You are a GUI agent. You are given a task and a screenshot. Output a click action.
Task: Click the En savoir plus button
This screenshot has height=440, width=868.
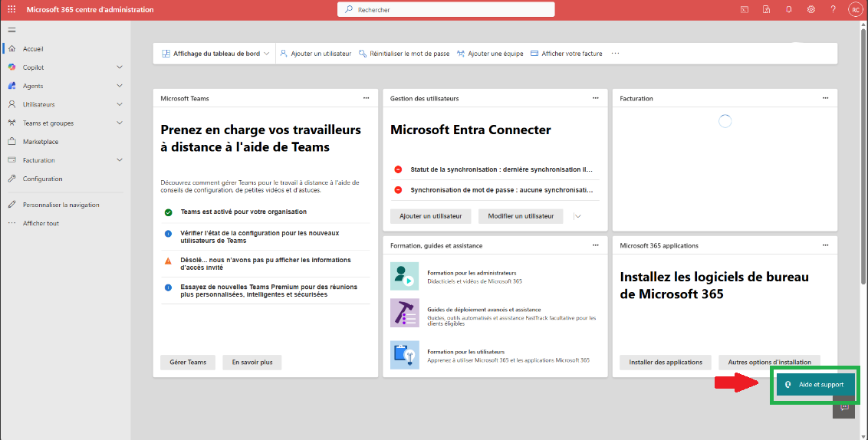click(252, 362)
